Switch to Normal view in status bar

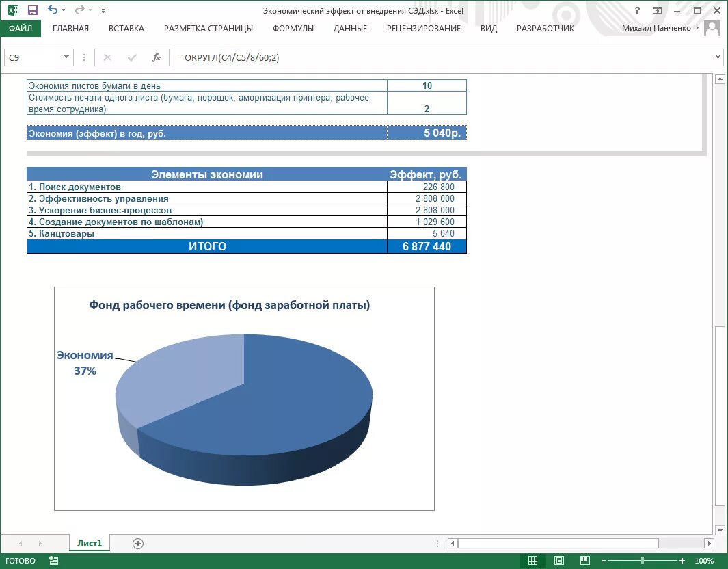click(532, 561)
